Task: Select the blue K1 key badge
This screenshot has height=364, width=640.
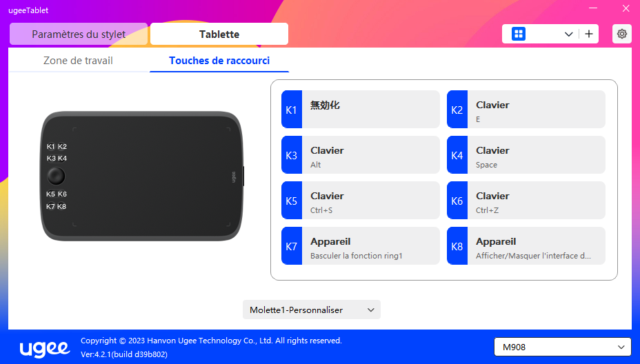Action: (x=291, y=110)
